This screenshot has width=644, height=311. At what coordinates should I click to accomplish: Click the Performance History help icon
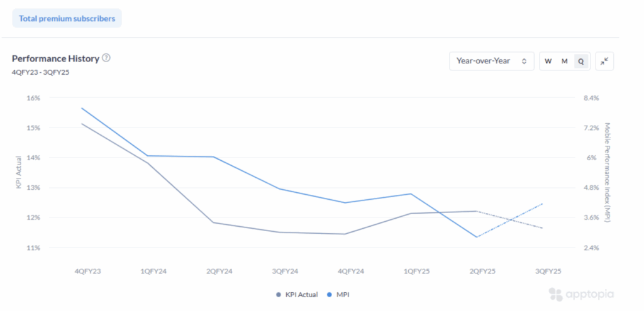pos(106,58)
